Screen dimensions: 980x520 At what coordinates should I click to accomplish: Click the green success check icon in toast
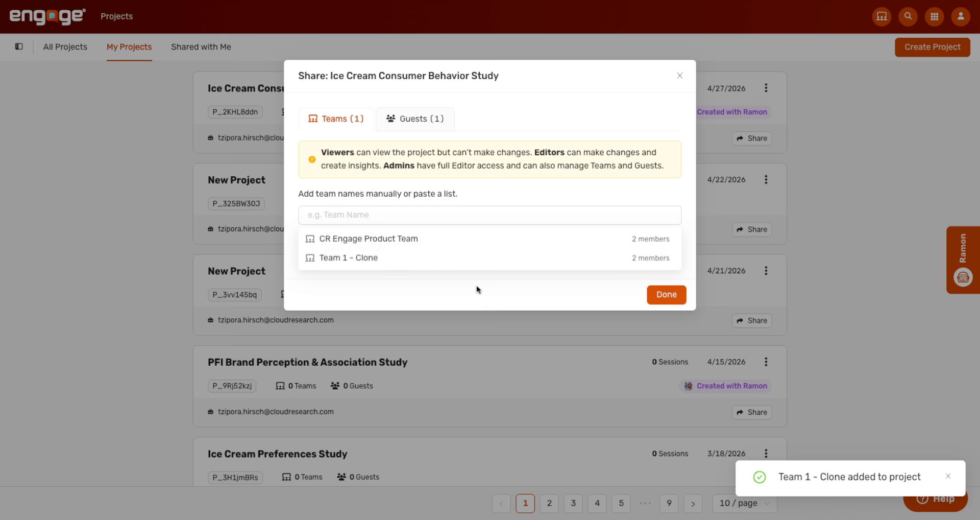click(x=759, y=477)
